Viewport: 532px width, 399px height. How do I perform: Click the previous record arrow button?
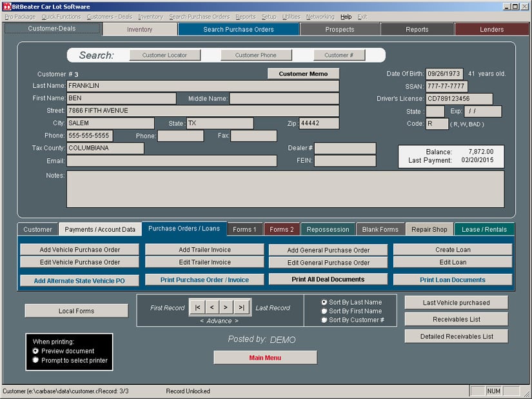pyautogui.click(x=212, y=308)
